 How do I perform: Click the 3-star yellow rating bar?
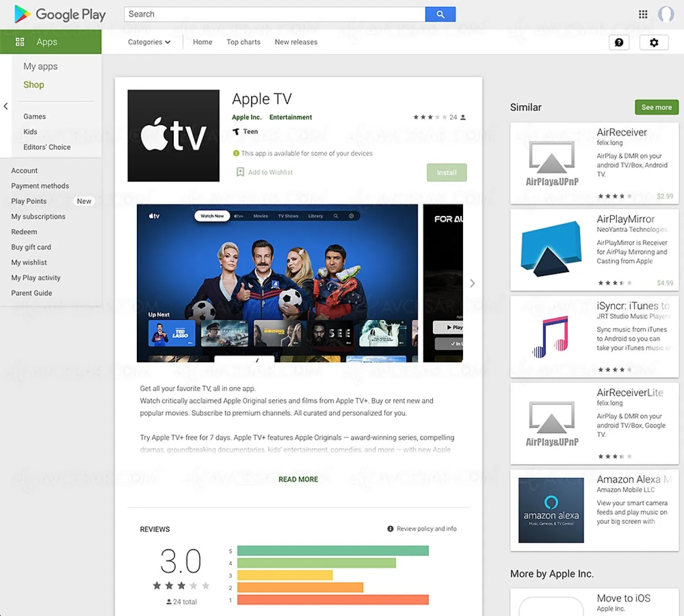[x=285, y=575]
